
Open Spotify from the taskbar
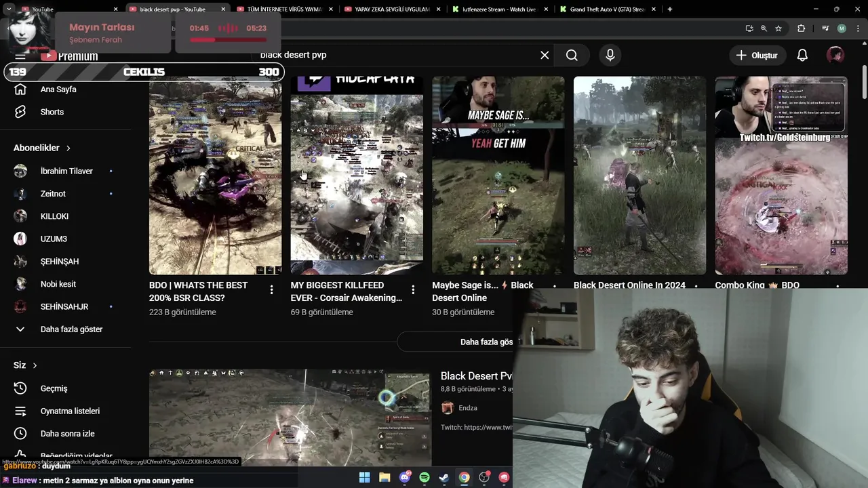[x=425, y=477]
